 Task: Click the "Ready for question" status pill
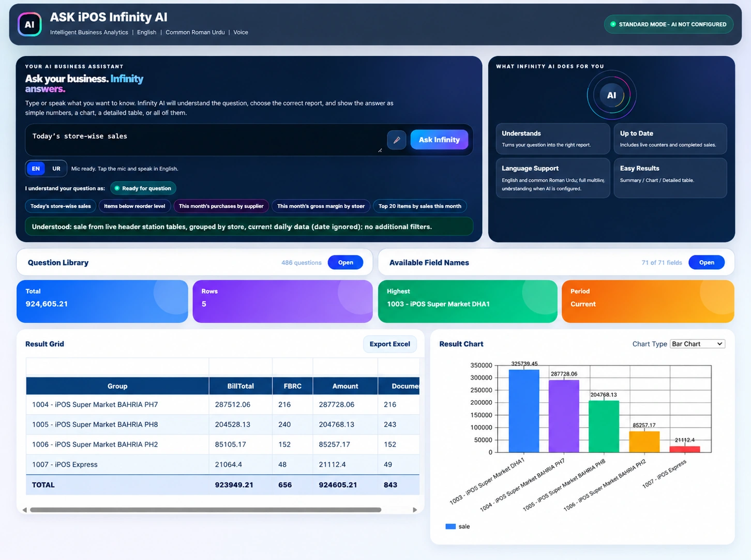pyautogui.click(x=143, y=188)
